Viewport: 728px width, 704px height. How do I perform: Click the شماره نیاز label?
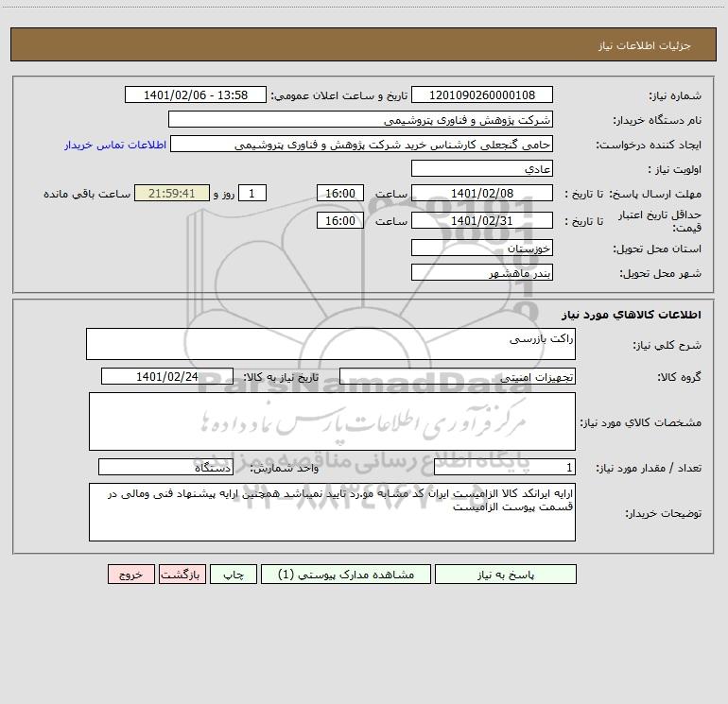(675, 95)
